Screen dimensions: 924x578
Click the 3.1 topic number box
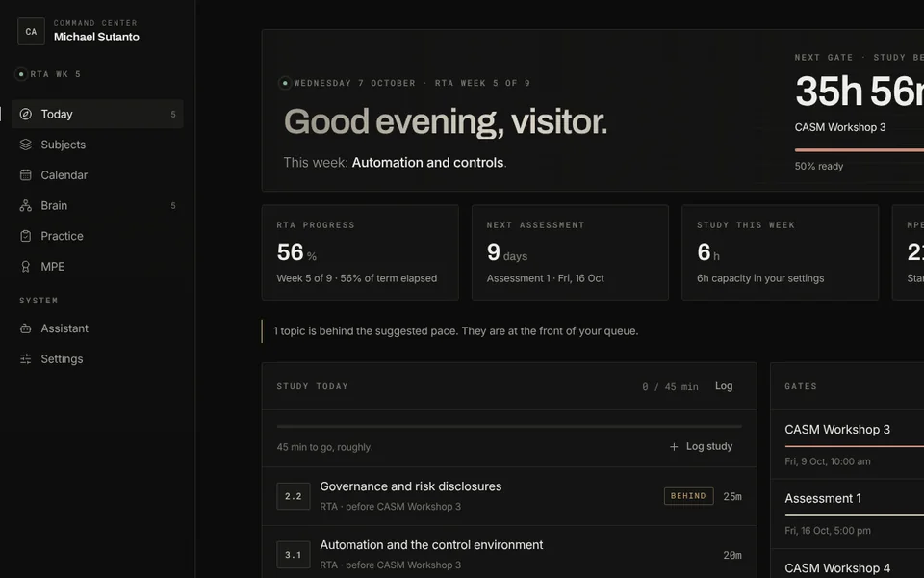coord(294,555)
